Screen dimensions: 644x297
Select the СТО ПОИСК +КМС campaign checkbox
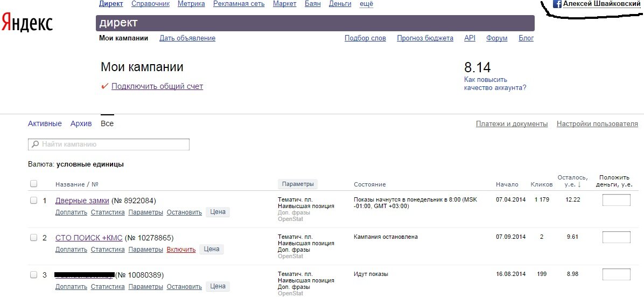tap(33, 238)
